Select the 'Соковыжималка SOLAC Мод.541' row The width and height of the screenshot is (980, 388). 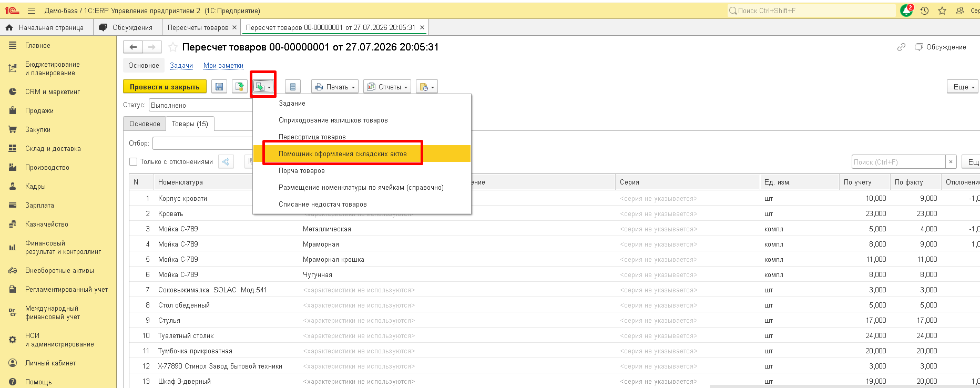pos(554,290)
